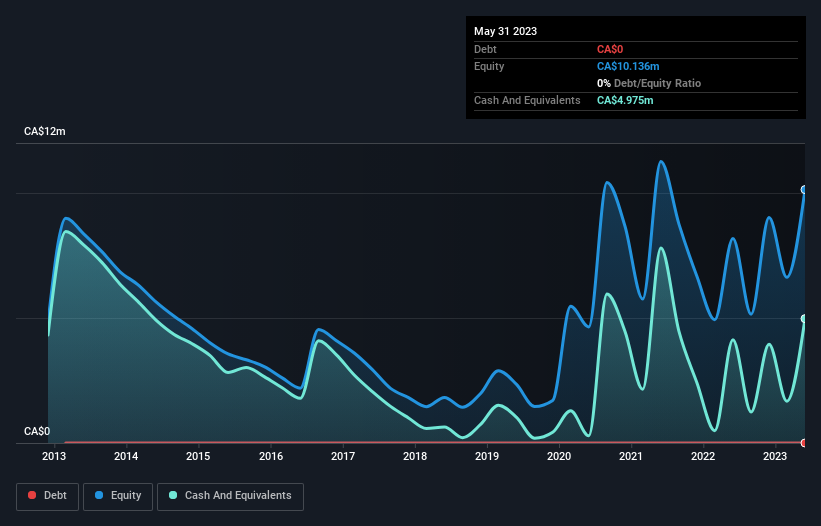Click the teal Cash And Equivalents legend dot
The height and width of the screenshot is (526, 821).
tap(173, 495)
